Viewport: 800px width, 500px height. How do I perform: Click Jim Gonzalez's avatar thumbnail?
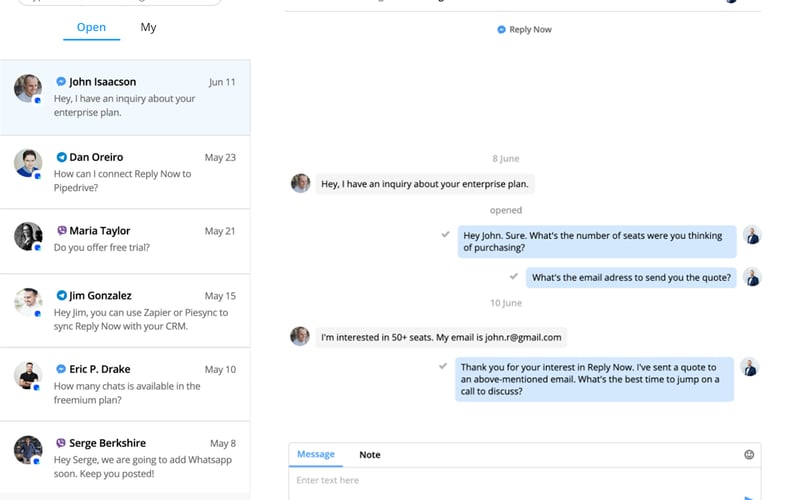[x=27, y=301]
